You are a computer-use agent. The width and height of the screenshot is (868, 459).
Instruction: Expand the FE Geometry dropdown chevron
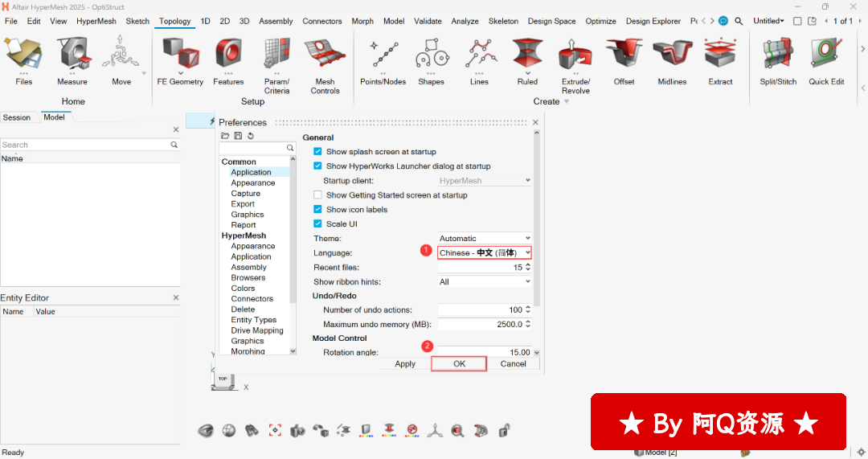tap(181, 73)
